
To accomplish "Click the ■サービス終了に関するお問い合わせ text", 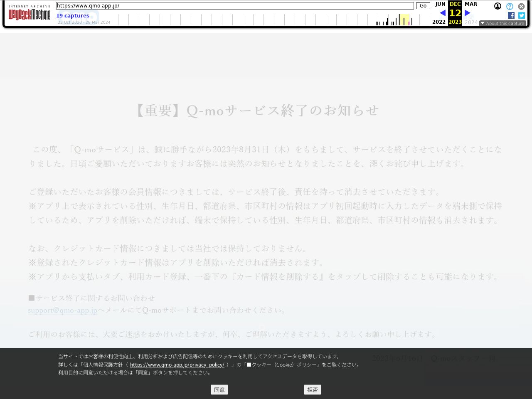I will [91, 298].
